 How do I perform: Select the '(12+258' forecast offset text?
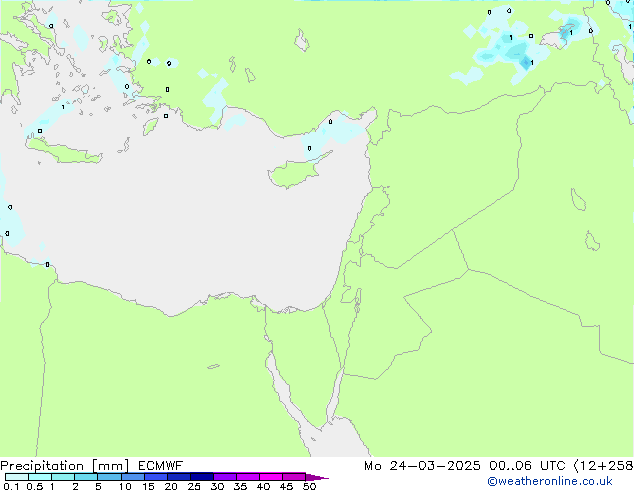tap(604, 466)
